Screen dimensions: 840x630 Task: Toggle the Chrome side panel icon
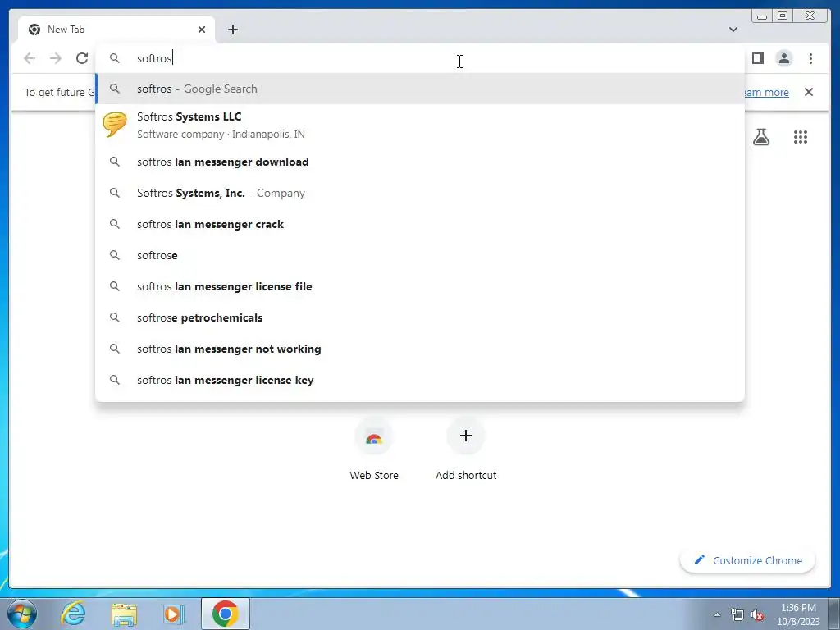click(757, 58)
